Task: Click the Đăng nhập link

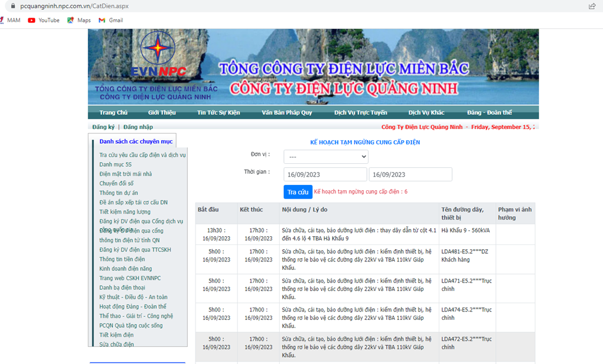Action: coord(138,127)
